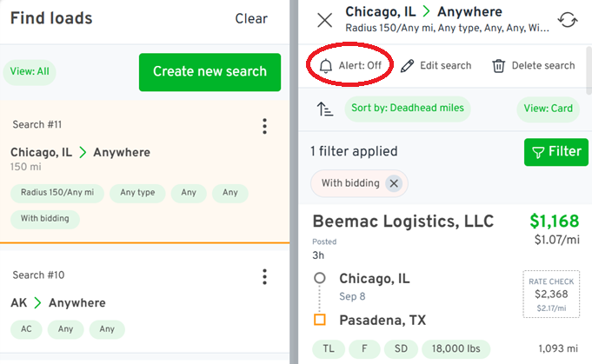Open the three-dot menu for Search #11
This screenshot has width=592, height=364.
click(x=265, y=127)
